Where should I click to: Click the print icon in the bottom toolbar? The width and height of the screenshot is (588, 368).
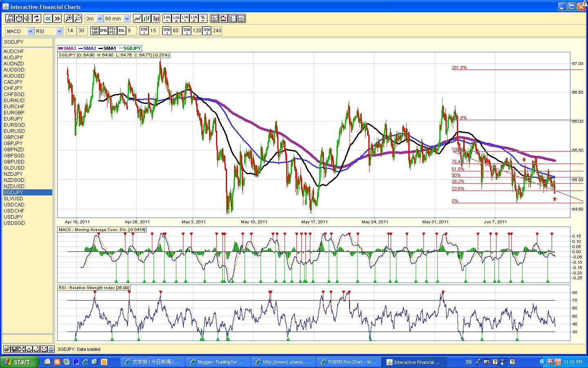pos(51,349)
